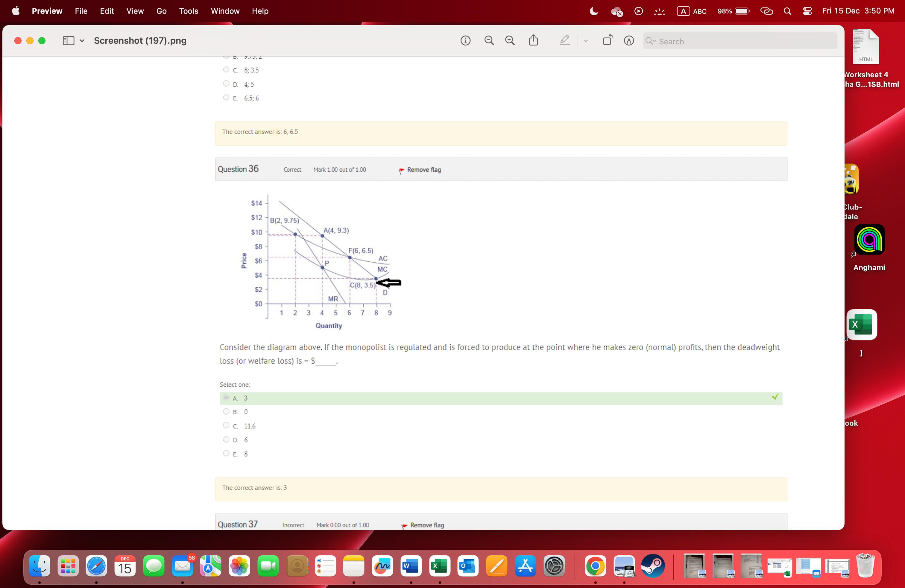Click Remove flag on Question 36
Viewport: 905px width, 588px height.
423,170
